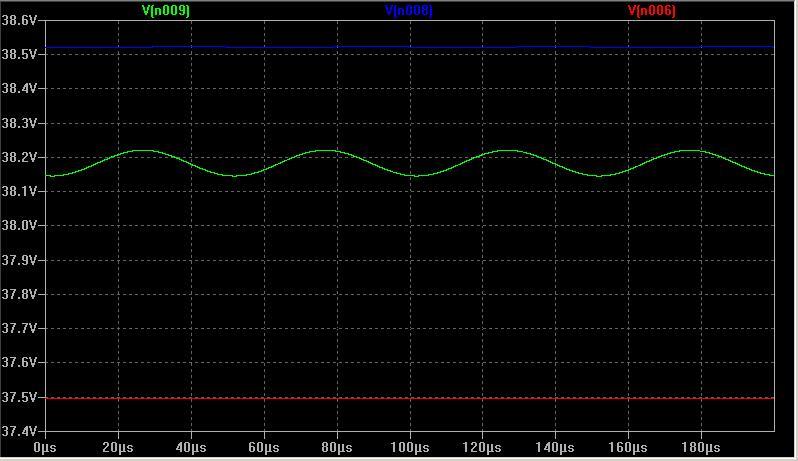Click the 37.6V vertical axis label
Image resolution: width=798 pixels, height=461 pixels.
click(19, 362)
